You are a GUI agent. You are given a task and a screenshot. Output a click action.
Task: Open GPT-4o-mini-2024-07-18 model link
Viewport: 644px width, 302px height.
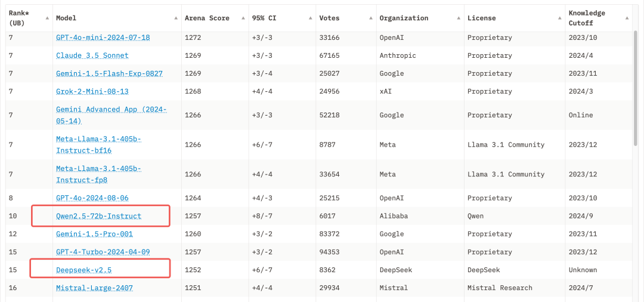click(x=103, y=38)
